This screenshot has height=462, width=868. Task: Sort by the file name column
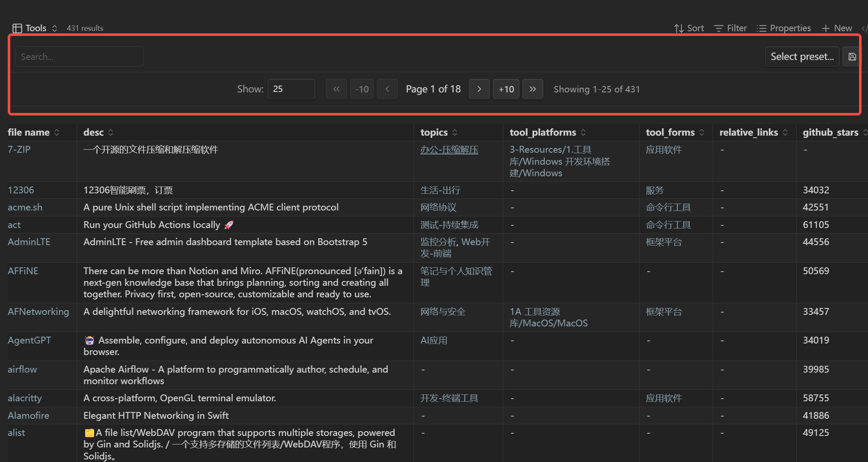29,133
